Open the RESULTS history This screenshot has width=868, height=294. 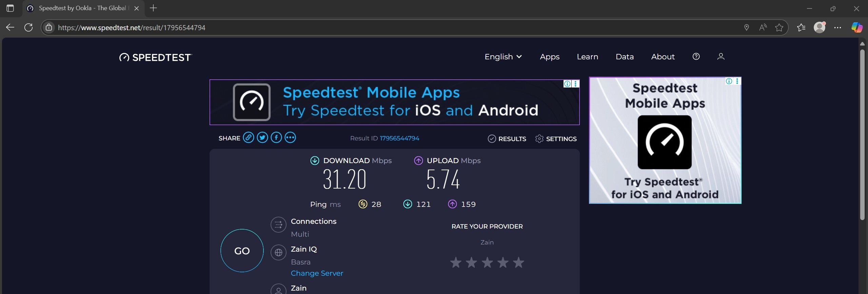pos(507,139)
